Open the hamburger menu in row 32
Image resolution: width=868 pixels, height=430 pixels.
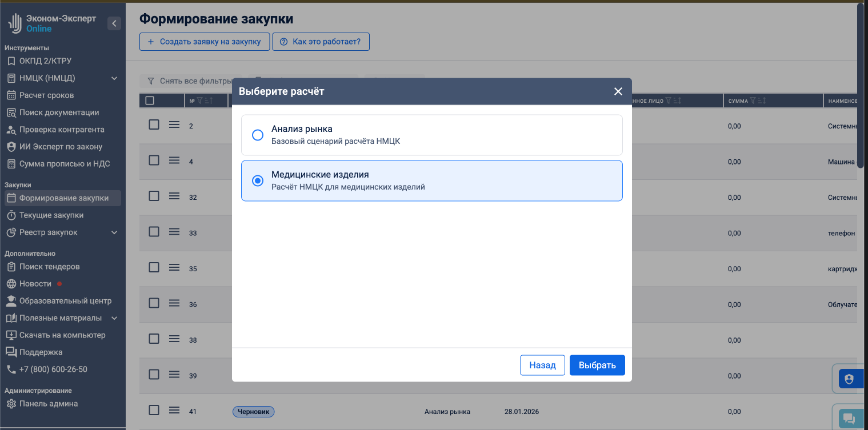(x=174, y=196)
